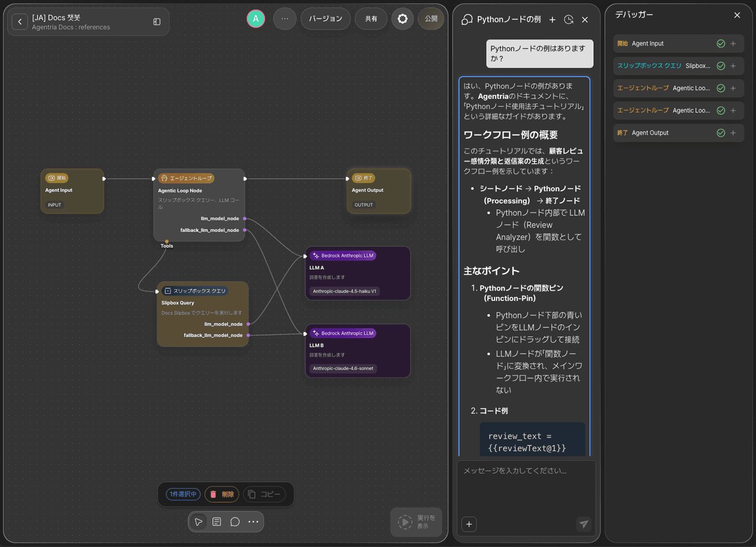Image resolution: width=756 pixels, height=547 pixels.
Task: Click the check icon on 開始 Agent Input row
Action: coord(721,43)
